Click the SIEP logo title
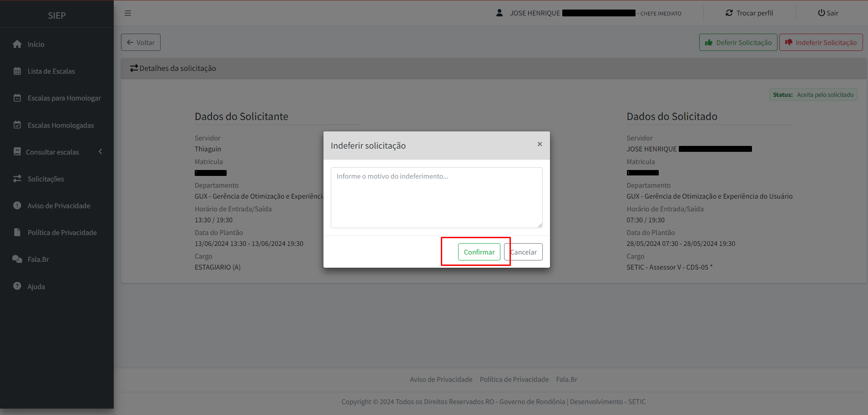 (57, 15)
